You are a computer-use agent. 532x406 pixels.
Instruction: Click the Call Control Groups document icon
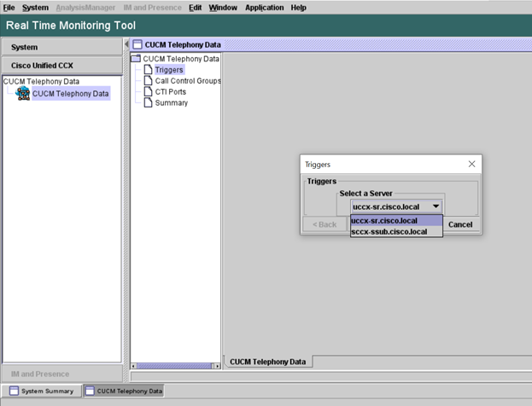148,81
